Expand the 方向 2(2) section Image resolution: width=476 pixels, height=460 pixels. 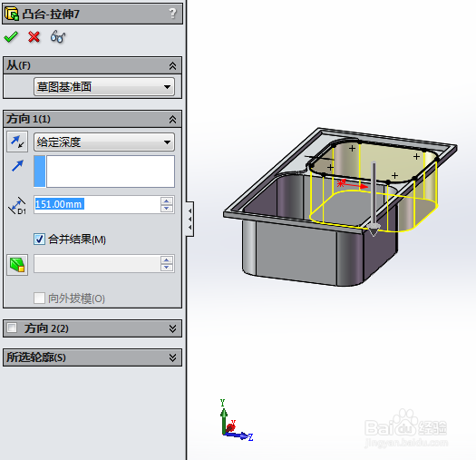click(172, 328)
